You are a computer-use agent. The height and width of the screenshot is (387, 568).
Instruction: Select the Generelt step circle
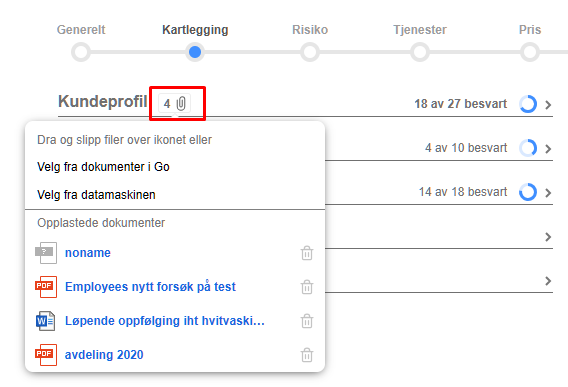tap(81, 52)
